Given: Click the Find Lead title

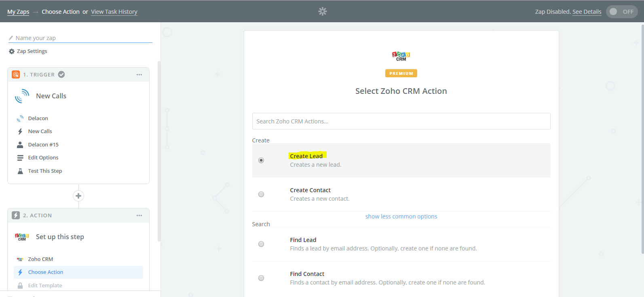Looking at the screenshot, I should 303,240.
